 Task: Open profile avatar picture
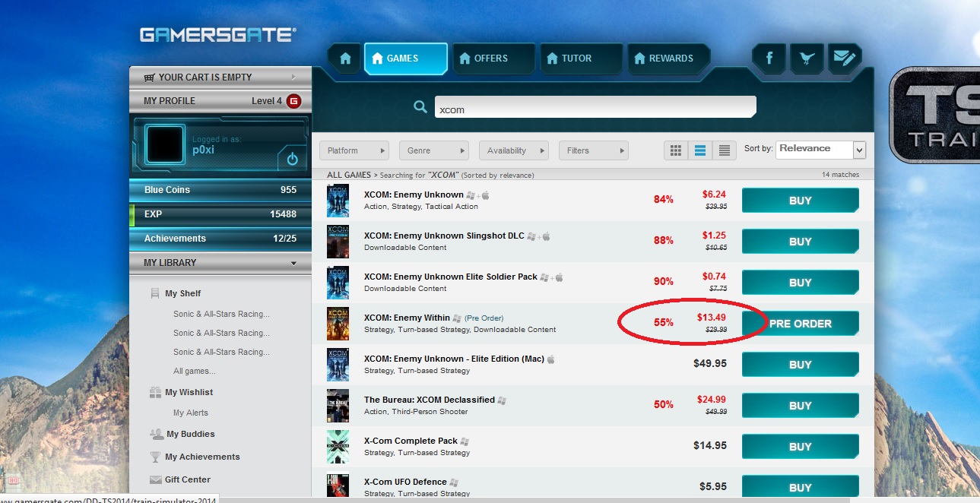[x=164, y=144]
